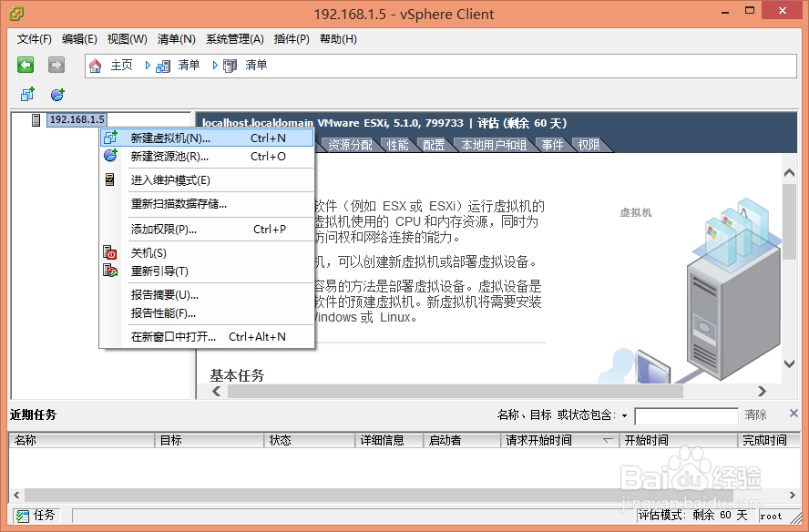Click the icon next to 新建虚拟机 menu entry

(110, 138)
